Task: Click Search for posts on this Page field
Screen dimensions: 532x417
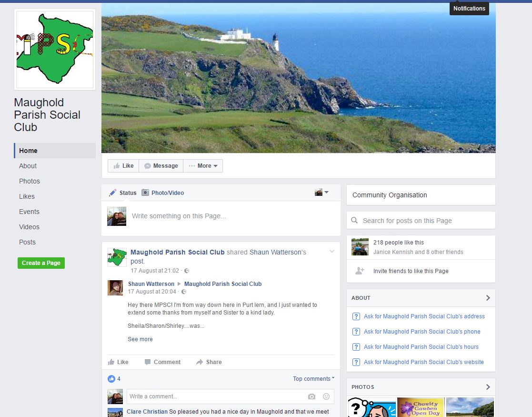Action: 421,220
